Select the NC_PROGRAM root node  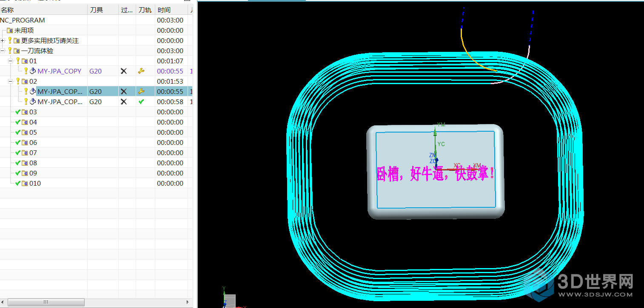(23, 20)
